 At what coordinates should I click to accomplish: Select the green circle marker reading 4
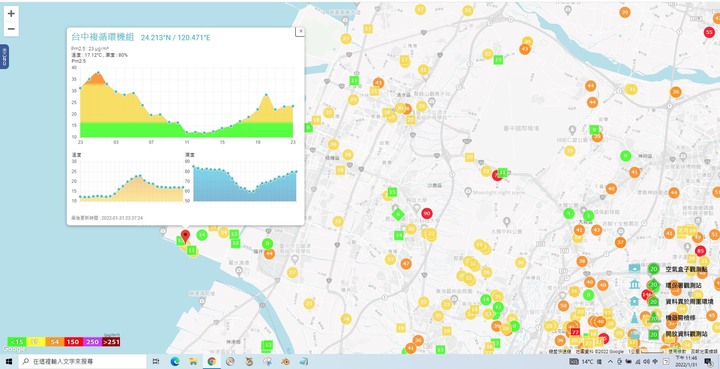[569, 213]
